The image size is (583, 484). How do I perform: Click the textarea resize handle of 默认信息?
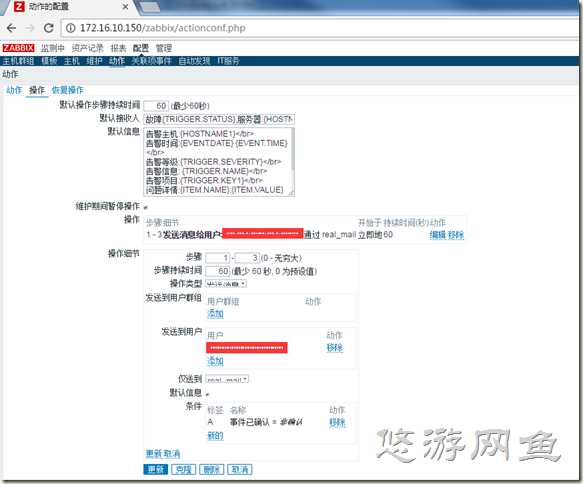[x=292, y=193]
